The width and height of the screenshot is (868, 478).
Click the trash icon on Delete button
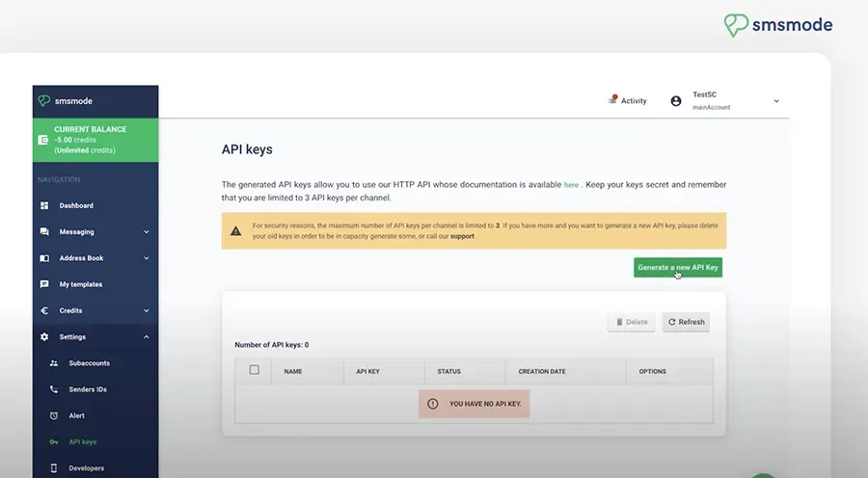point(619,322)
